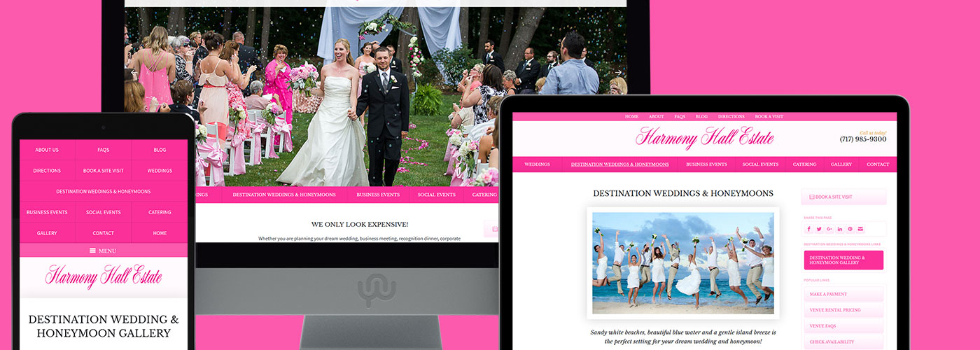
Task: Tap Gallery in phone menu
Action: click(x=47, y=233)
